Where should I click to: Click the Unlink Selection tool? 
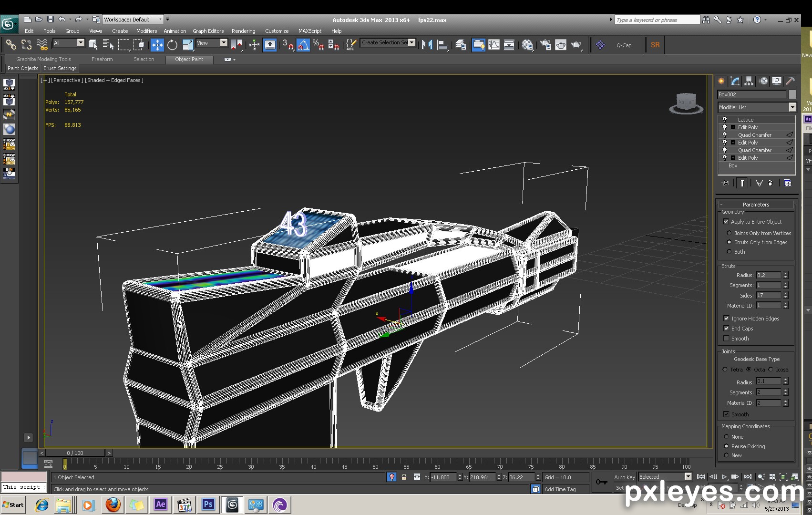pos(26,45)
